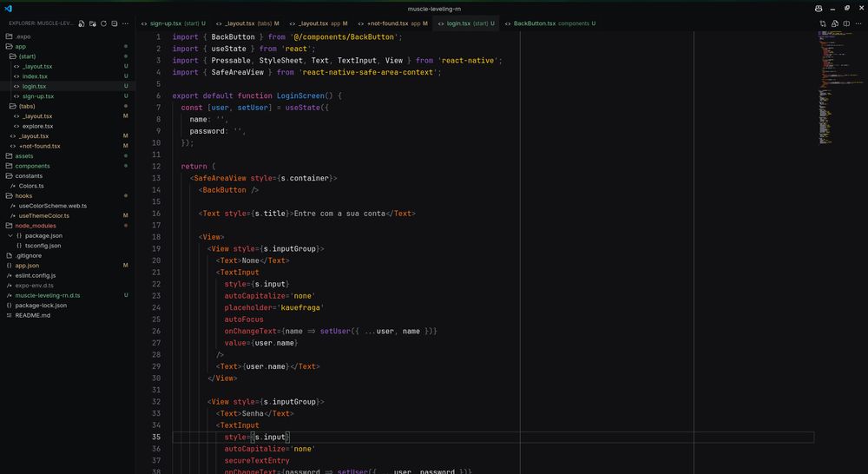This screenshot has height=474, width=868.
Task: Switch to +not-found.tsx editor tab
Action: tap(392, 23)
